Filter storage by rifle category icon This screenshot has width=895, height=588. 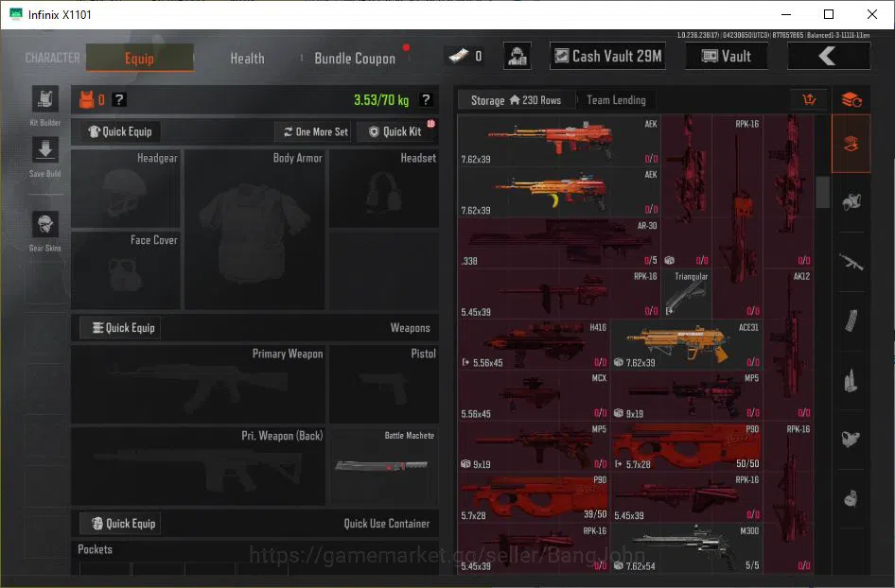851,263
